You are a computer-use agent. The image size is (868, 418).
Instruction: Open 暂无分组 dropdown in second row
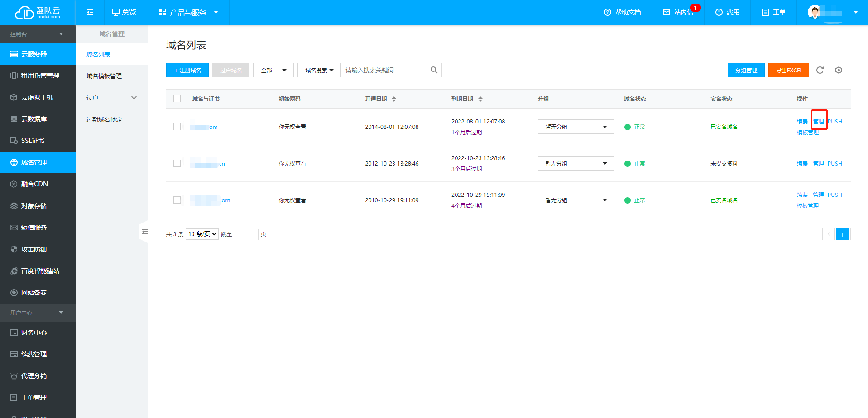coord(575,163)
